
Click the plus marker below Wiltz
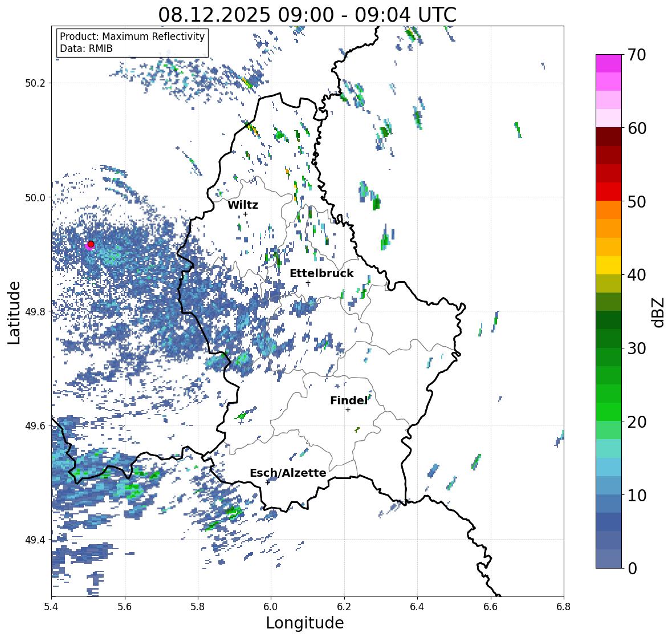(x=245, y=214)
